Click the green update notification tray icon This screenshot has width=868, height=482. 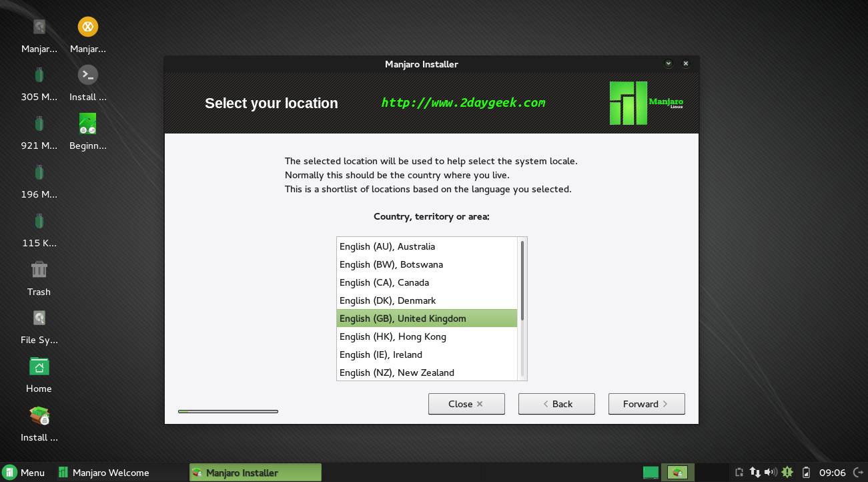787,473
